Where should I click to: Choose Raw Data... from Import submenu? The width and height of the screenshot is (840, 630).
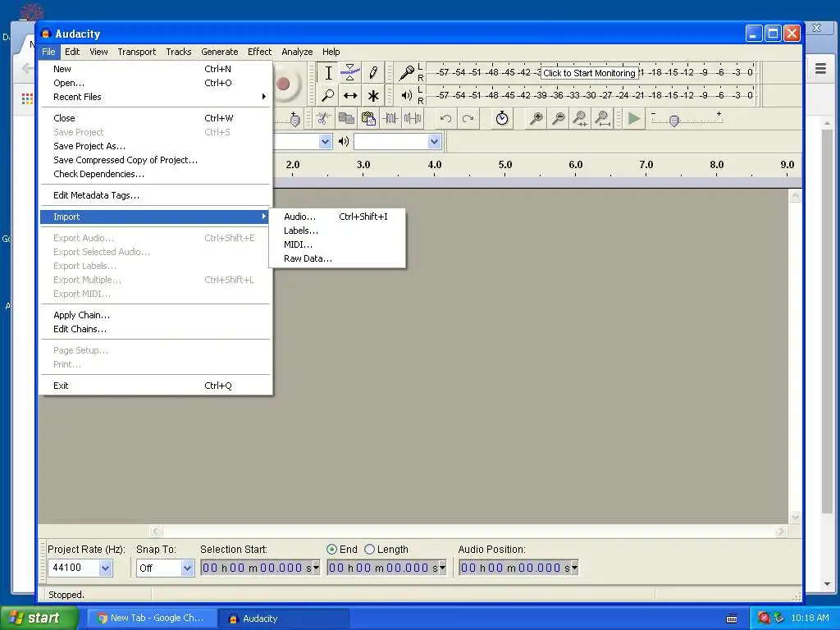point(337,258)
